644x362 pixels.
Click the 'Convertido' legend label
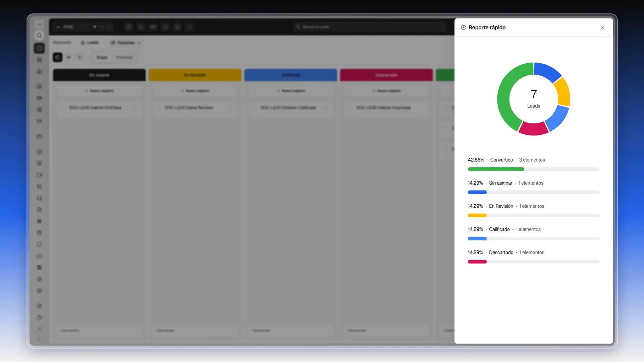click(501, 160)
